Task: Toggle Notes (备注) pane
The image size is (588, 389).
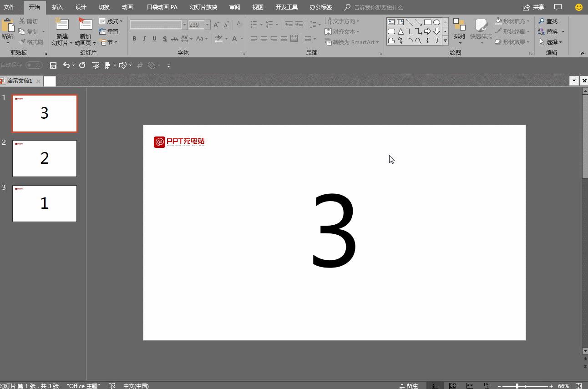Action: click(x=409, y=386)
